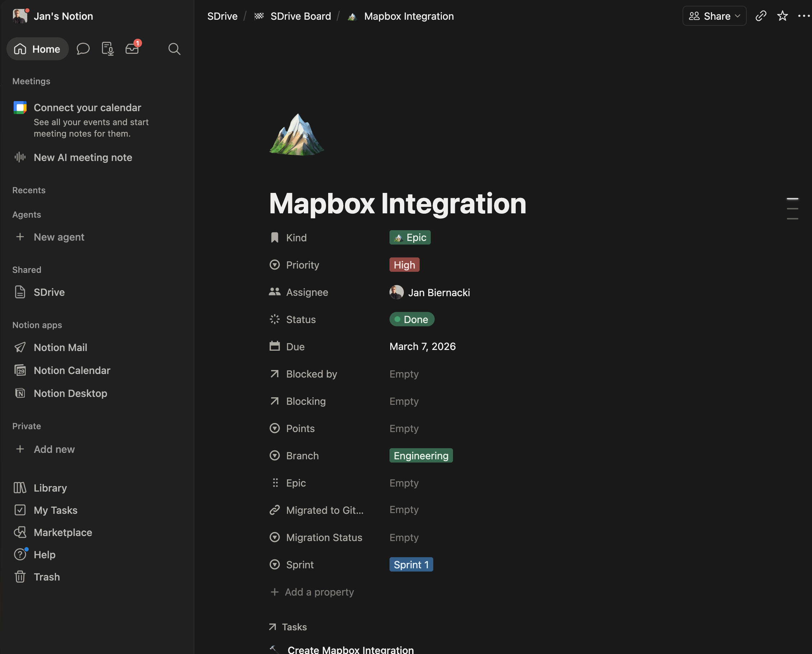Click the empty Points value field
The height and width of the screenshot is (654, 812).
point(404,429)
